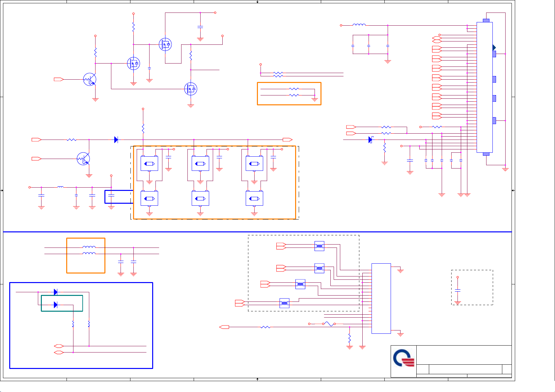Select the topmost common-mode choke in the dashed box

coord(319,246)
